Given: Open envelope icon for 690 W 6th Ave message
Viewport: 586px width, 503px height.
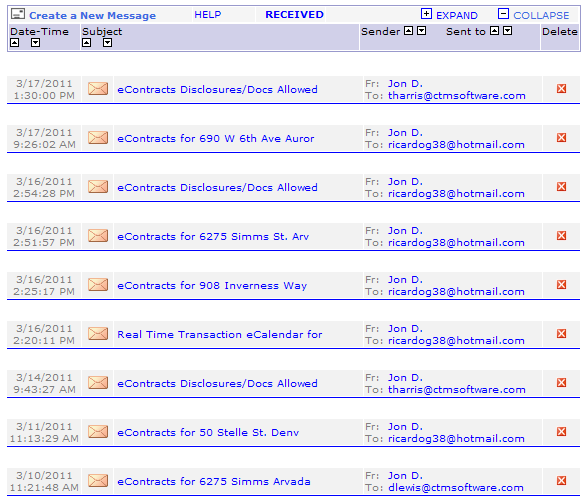Looking at the screenshot, I should (98, 138).
